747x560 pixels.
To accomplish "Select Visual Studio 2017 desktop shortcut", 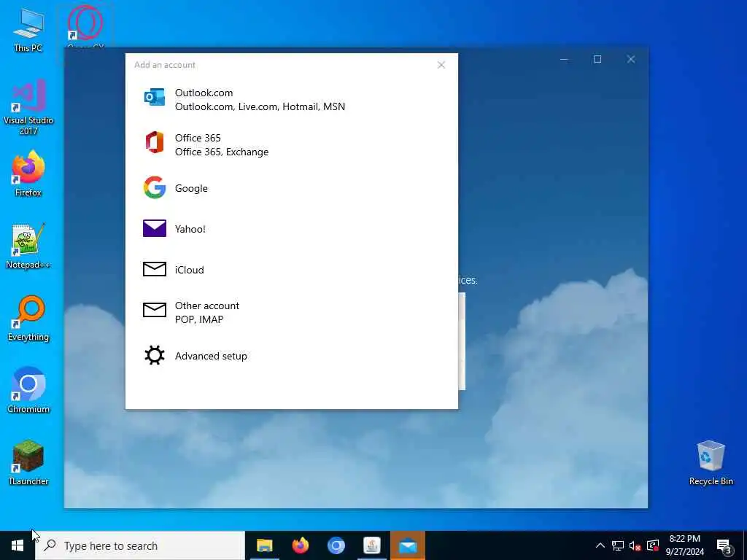I will click(x=28, y=106).
